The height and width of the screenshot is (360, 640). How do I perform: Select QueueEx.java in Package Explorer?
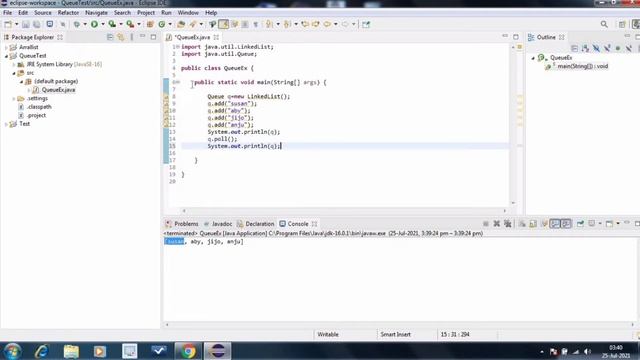click(58, 90)
